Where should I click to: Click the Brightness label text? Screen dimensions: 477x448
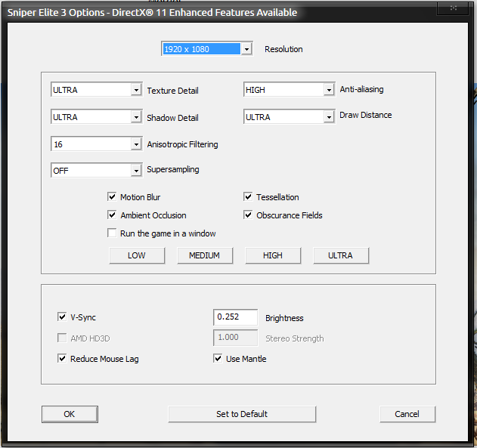[284, 318]
